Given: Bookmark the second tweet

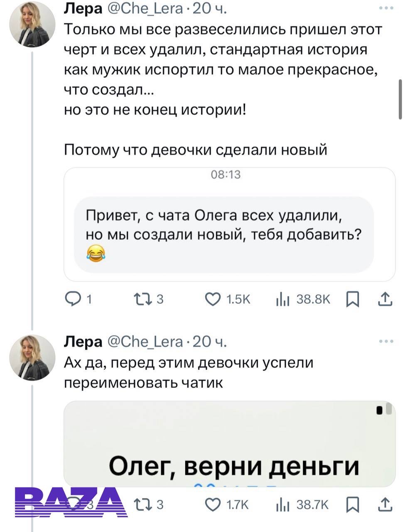Looking at the screenshot, I should [x=352, y=504].
